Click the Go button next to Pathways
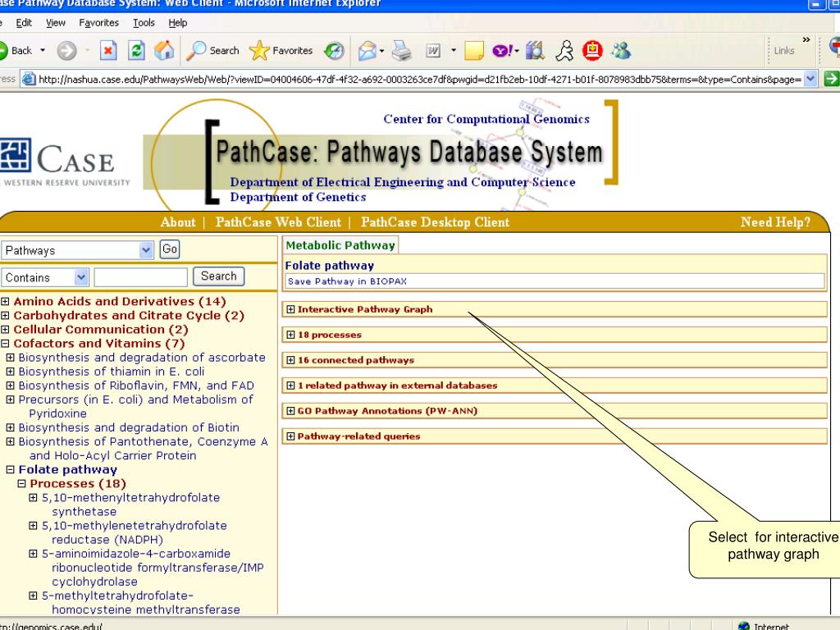The width and height of the screenshot is (840, 630). coord(170,249)
